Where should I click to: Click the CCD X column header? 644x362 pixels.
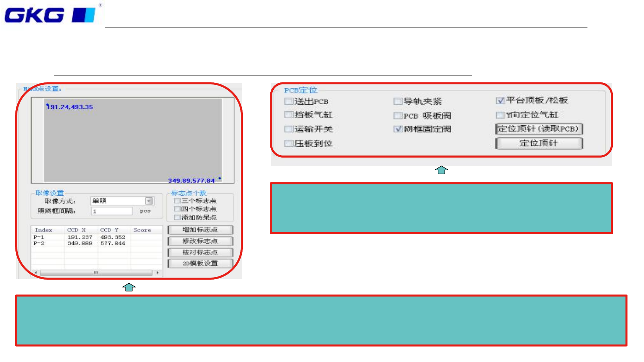[76, 230]
